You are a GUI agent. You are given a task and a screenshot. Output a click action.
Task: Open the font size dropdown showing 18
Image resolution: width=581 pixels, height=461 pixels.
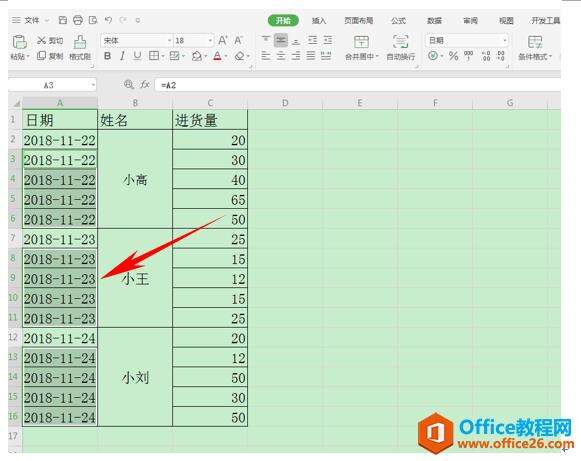210,40
